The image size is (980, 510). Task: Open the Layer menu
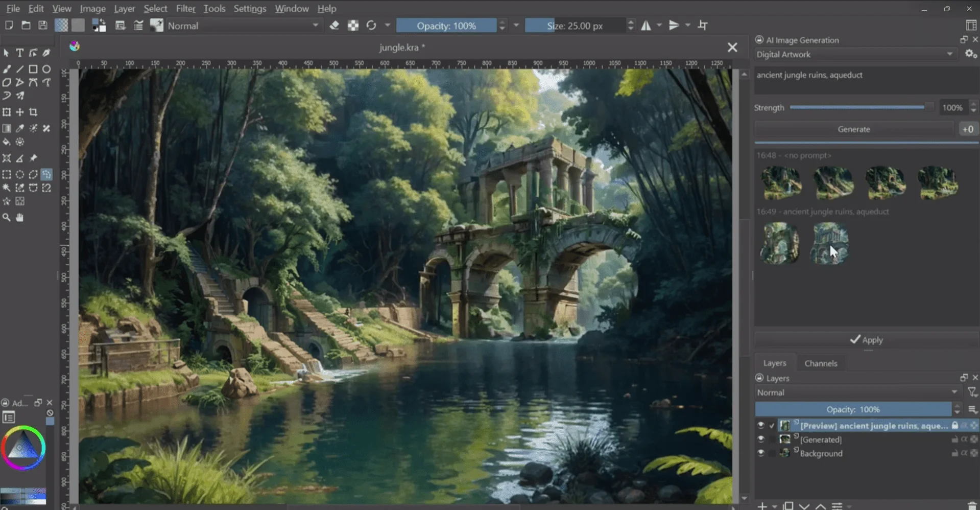(x=124, y=9)
